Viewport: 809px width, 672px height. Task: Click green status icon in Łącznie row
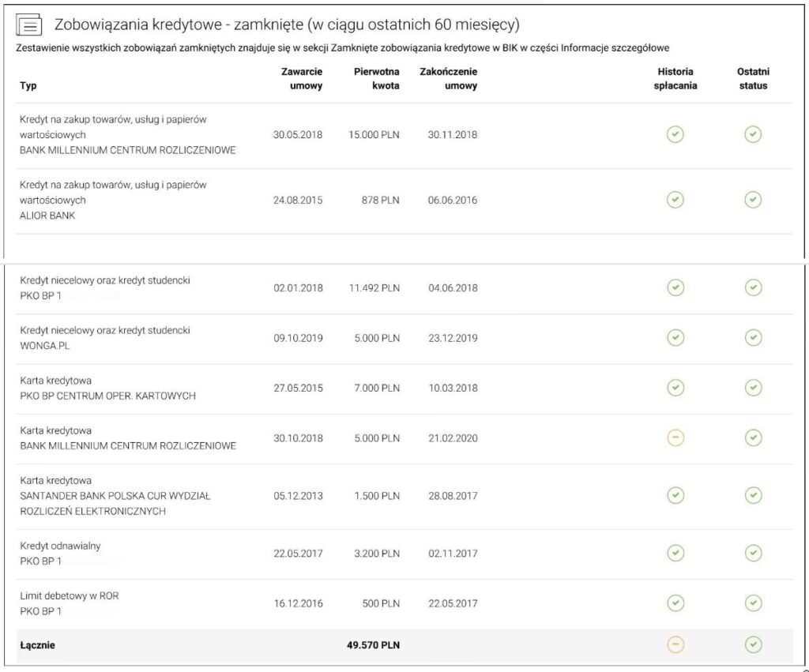[753, 645]
